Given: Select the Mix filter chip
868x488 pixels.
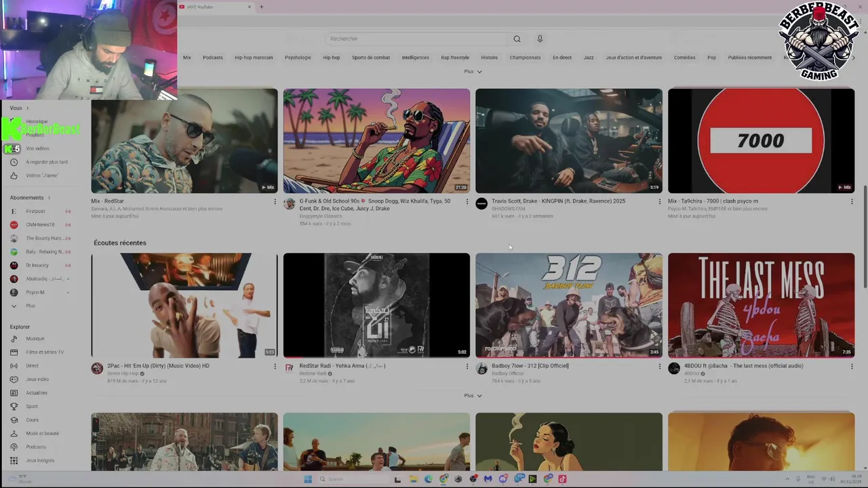Looking at the screenshot, I should [x=187, y=58].
